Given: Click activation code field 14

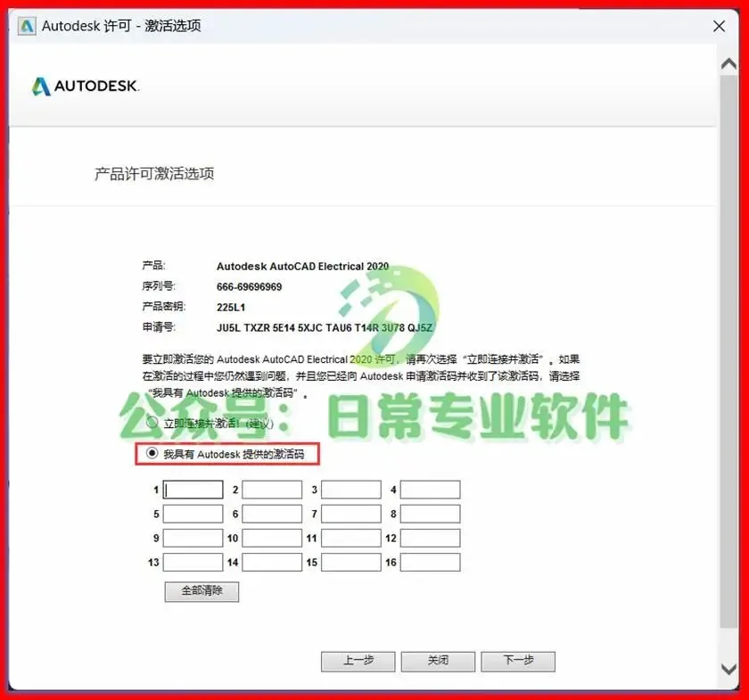Looking at the screenshot, I should point(272,563).
